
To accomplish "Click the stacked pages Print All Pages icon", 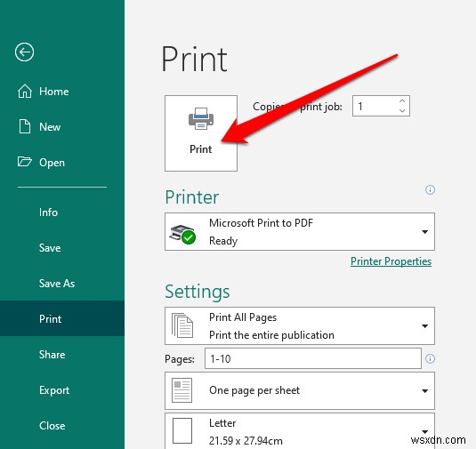I will coord(182,325).
